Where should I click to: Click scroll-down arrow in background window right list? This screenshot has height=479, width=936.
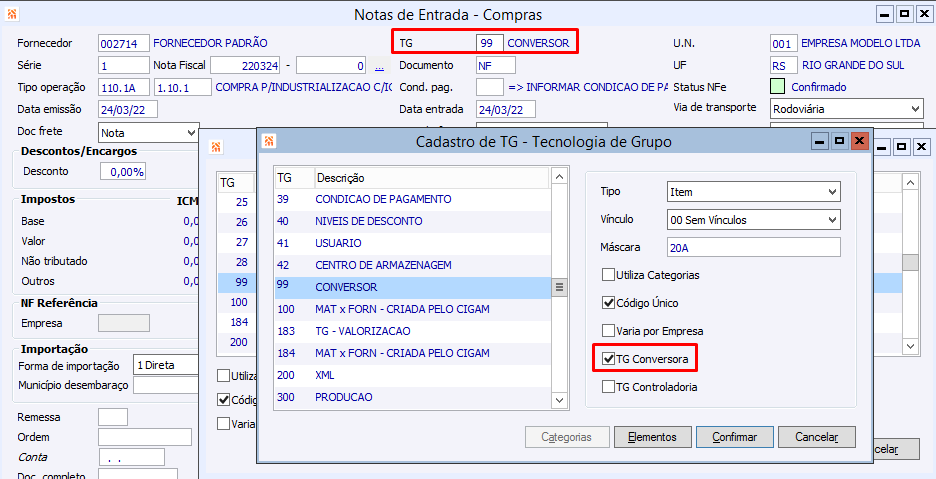point(910,346)
